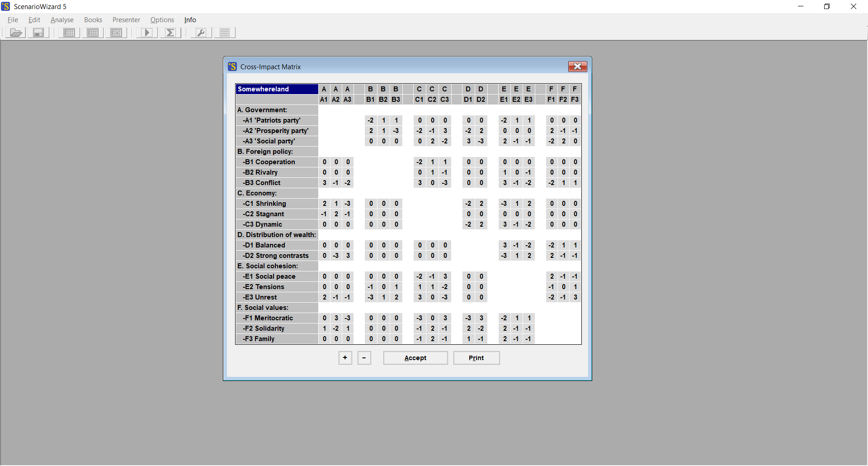Select row label B1 Cooperation
The width and height of the screenshot is (868, 466).
click(x=277, y=162)
